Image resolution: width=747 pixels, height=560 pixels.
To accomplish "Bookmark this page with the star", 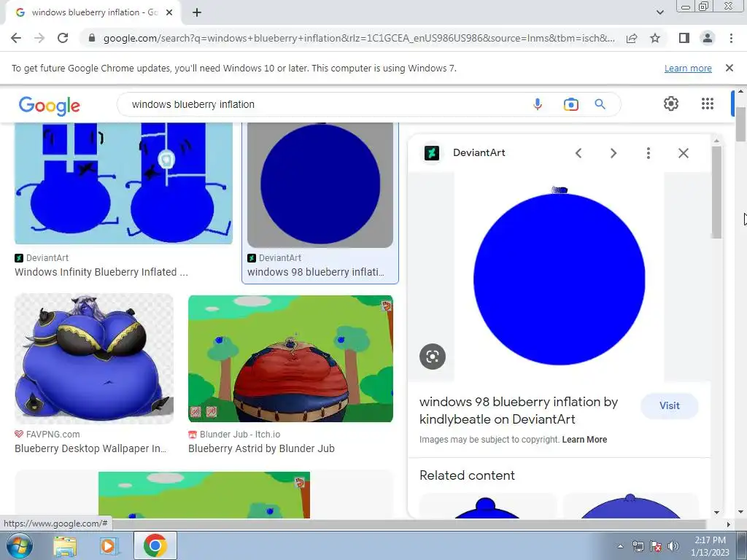I will (x=655, y=38).
